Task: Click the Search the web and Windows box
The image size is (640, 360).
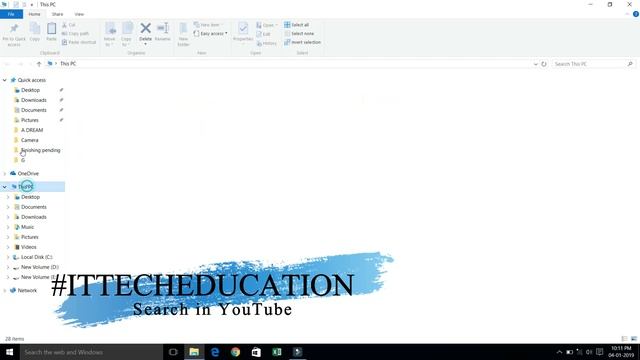Action: pyautogui.click(x=91, y=352)
